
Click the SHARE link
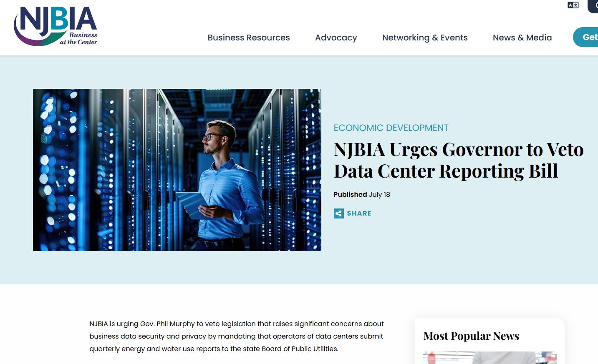click(x=359, y=213)
